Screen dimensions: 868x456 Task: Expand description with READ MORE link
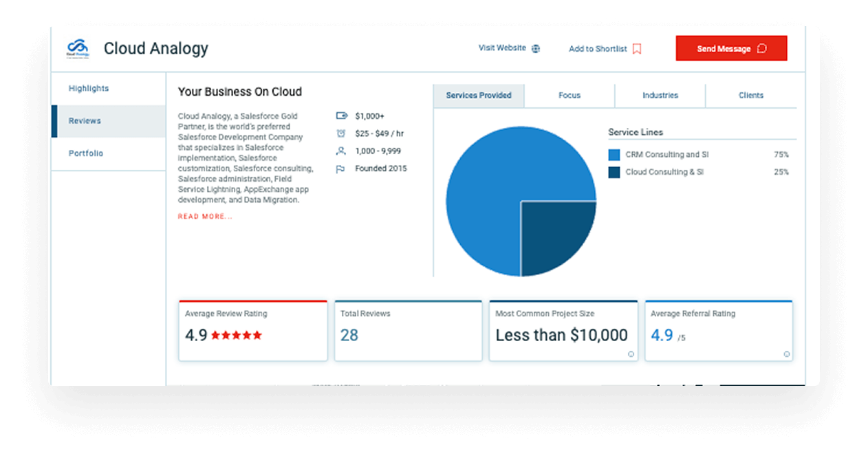point(205,217)
